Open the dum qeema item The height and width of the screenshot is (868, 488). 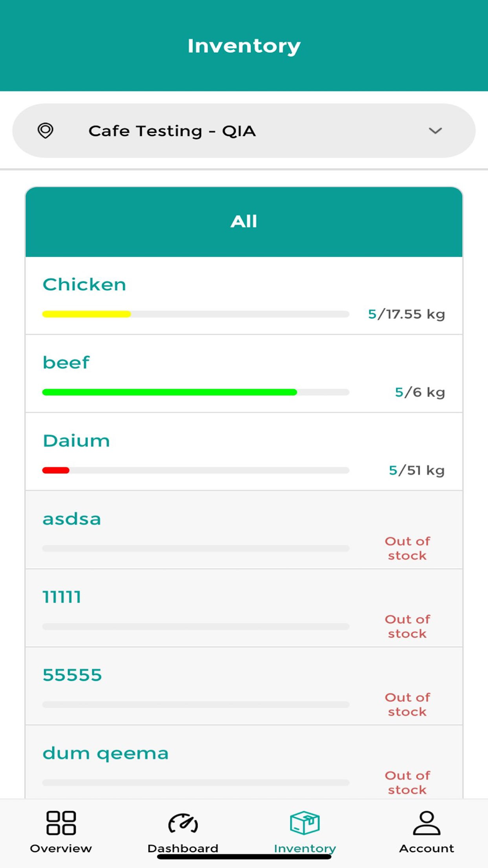pyautogui.click(x=244, y=763)
